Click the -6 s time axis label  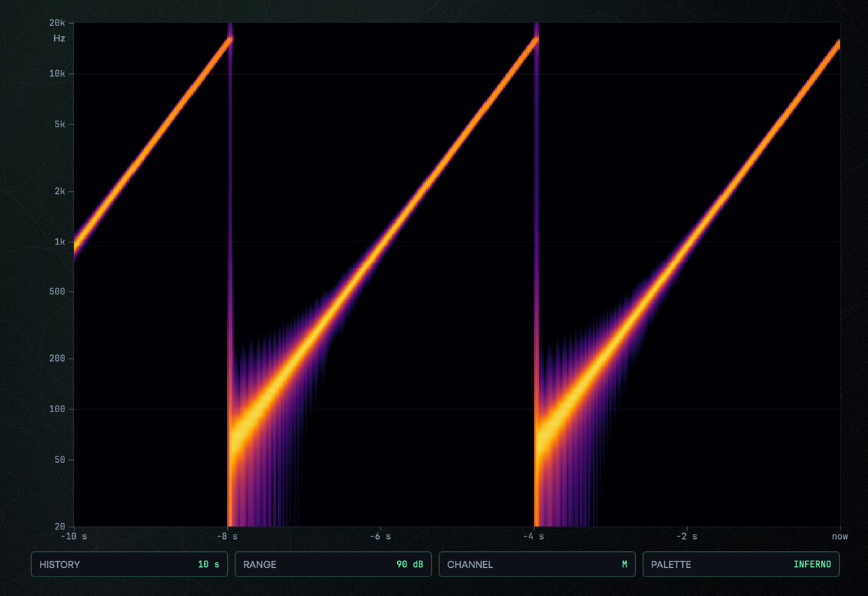tap(380, 537)
